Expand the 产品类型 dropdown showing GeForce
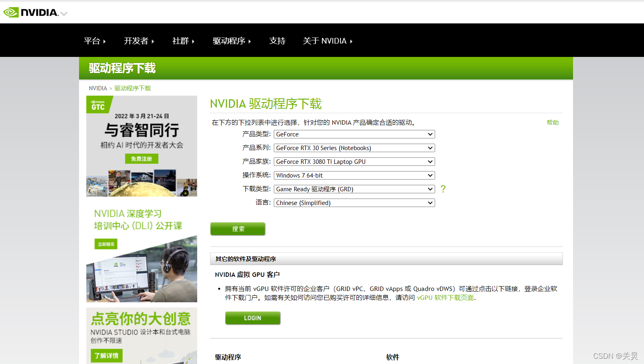This screenshot has height=364, width=644. [x=354, y=134]
